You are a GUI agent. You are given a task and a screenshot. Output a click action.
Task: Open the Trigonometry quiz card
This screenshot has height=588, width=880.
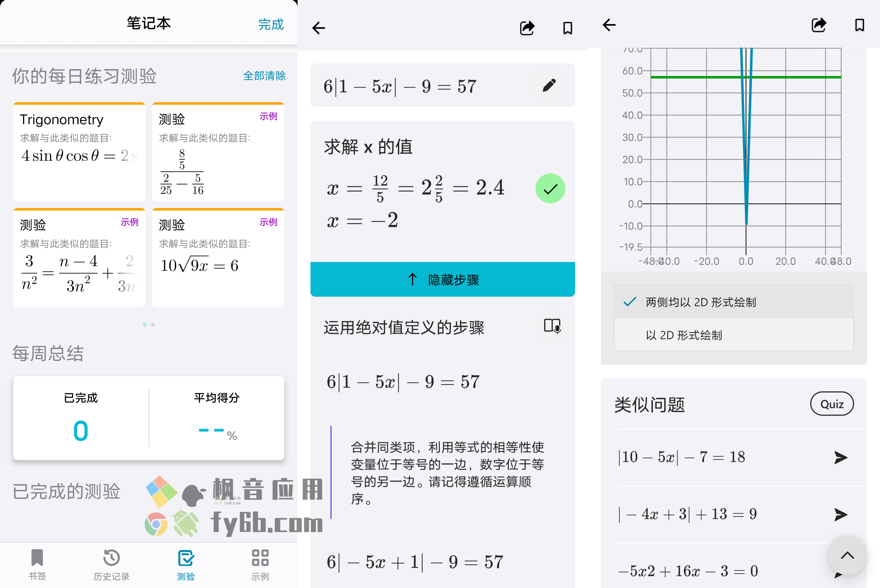[x=79, y=152]
